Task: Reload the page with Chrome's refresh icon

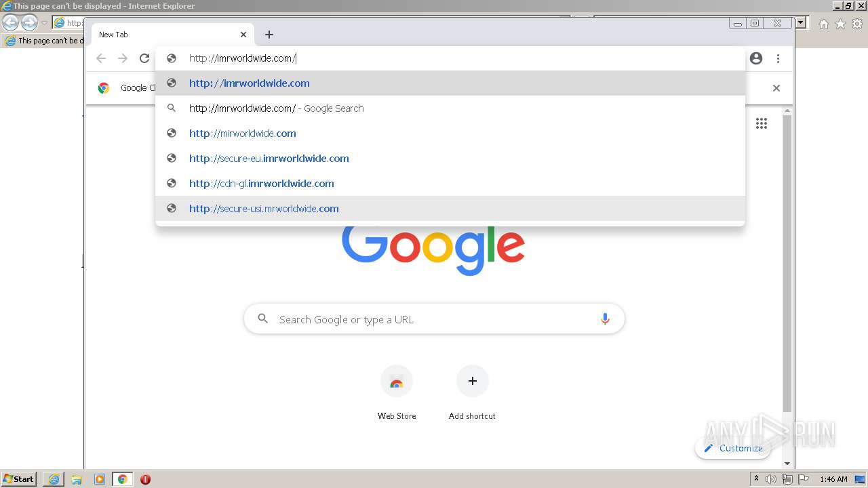Action: pos(144,58)
